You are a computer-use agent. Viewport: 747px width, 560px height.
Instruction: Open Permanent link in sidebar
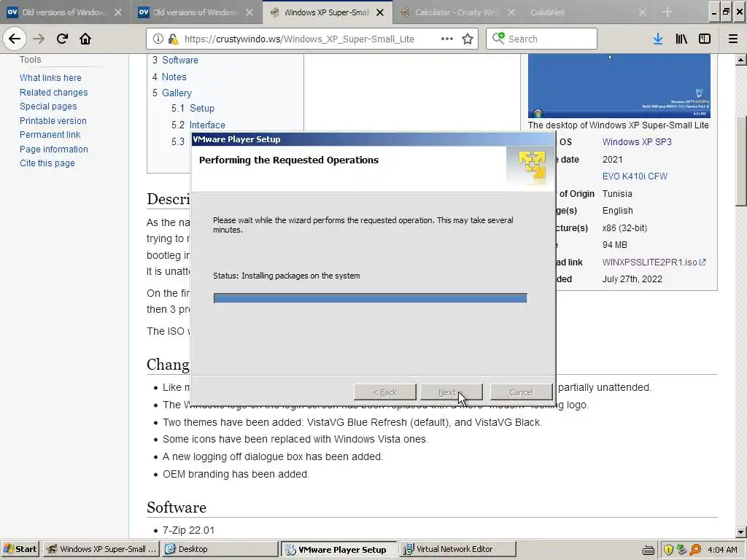[50, 135]
